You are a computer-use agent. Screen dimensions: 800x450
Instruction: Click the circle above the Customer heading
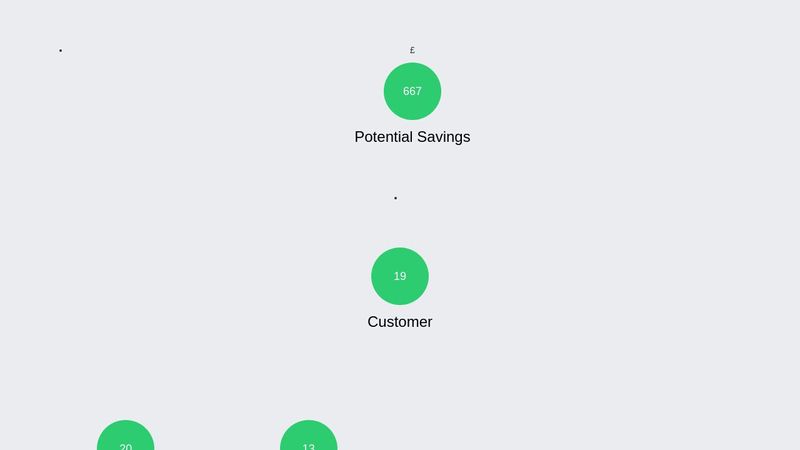point(400,276)
